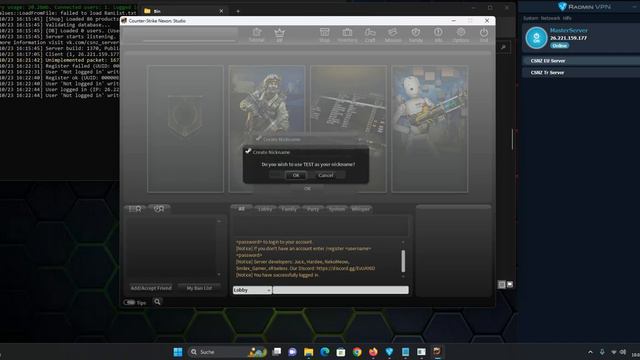
Task: Click the chat log scroll up arrow
Action: click(x=403, y=242)
